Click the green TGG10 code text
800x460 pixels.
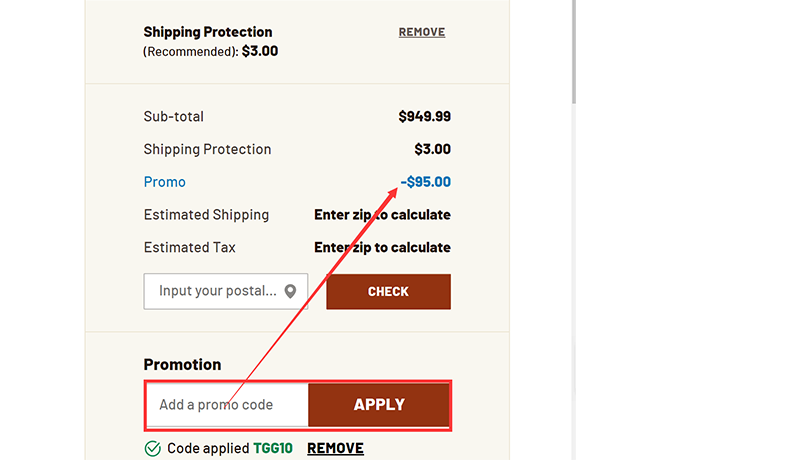click(273, 449)
